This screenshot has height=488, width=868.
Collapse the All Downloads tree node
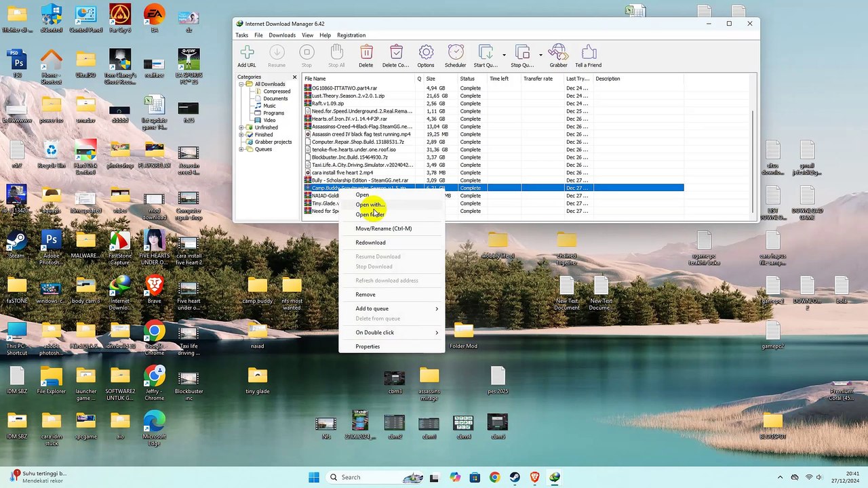[x=241, y=84]
